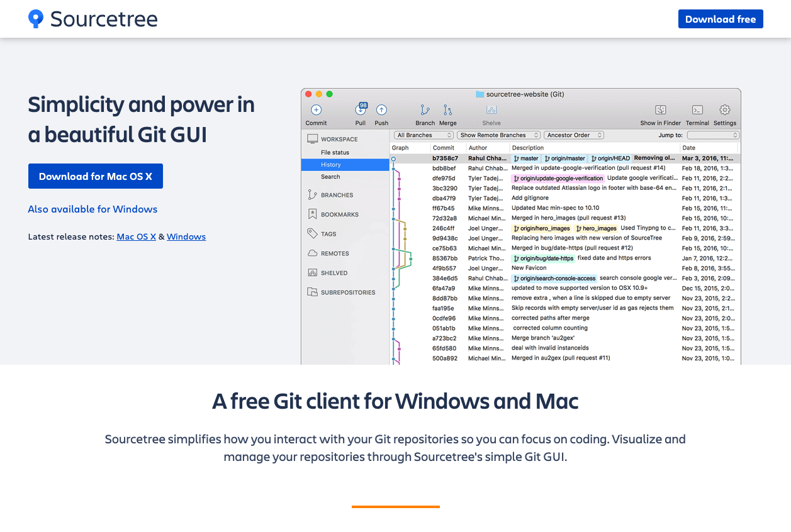Click the Show in Finder icon

(x=661, y=110)
